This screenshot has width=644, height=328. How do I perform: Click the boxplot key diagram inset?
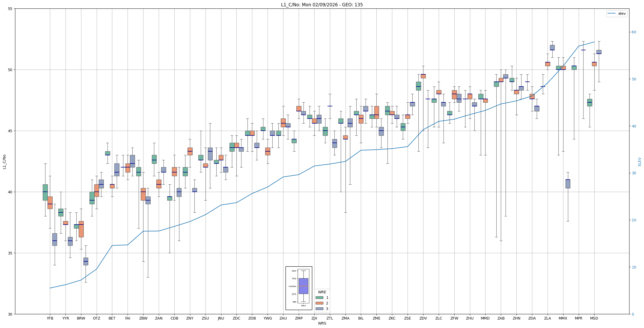tap(299, 288)
